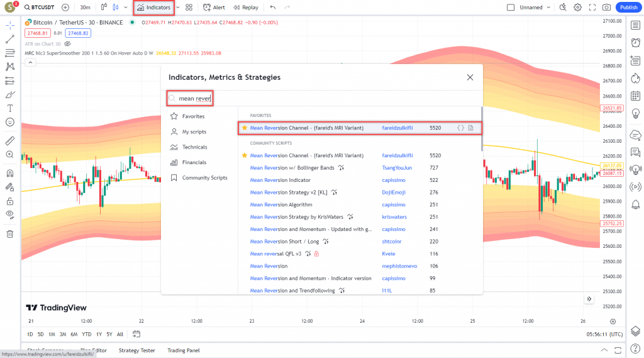The height and width of the screenshot is (358, 644).
Task: Expand the chart style dropdown arrow
Action: (x=126, y=8)
